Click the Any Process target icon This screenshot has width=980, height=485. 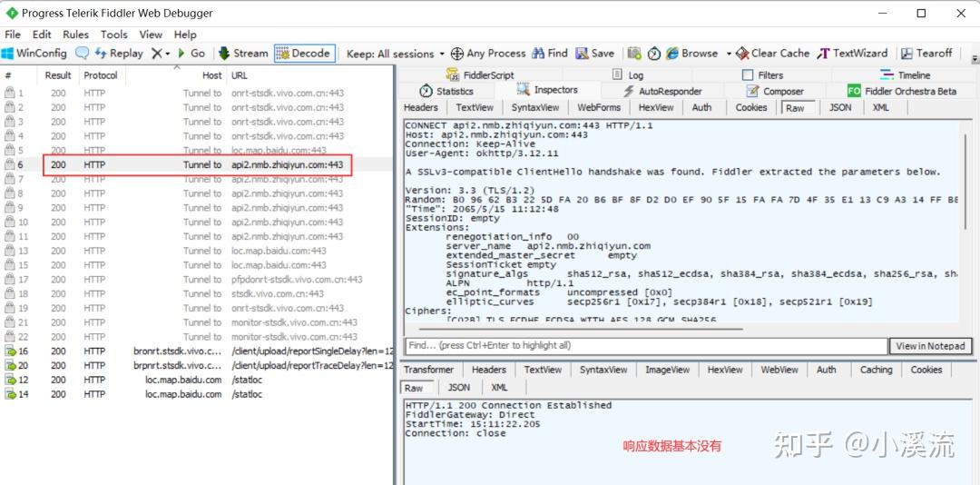pyautogui.click(x=457, y=54)
